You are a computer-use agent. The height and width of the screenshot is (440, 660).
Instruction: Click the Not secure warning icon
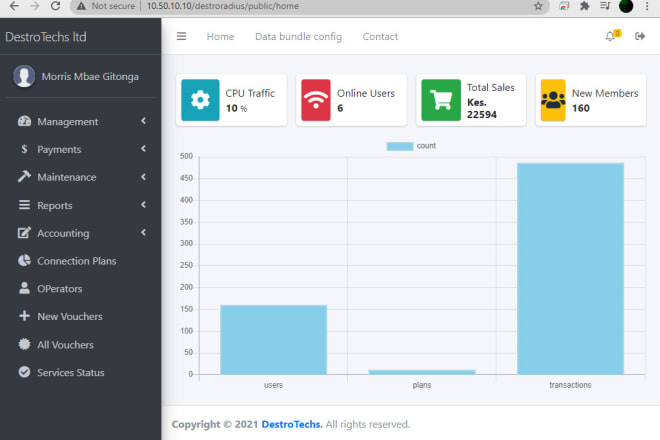click(x=81, y=6)
